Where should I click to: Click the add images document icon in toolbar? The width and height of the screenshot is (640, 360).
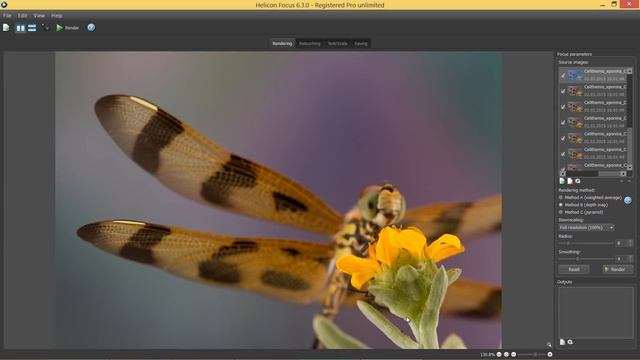click(6, 27)
